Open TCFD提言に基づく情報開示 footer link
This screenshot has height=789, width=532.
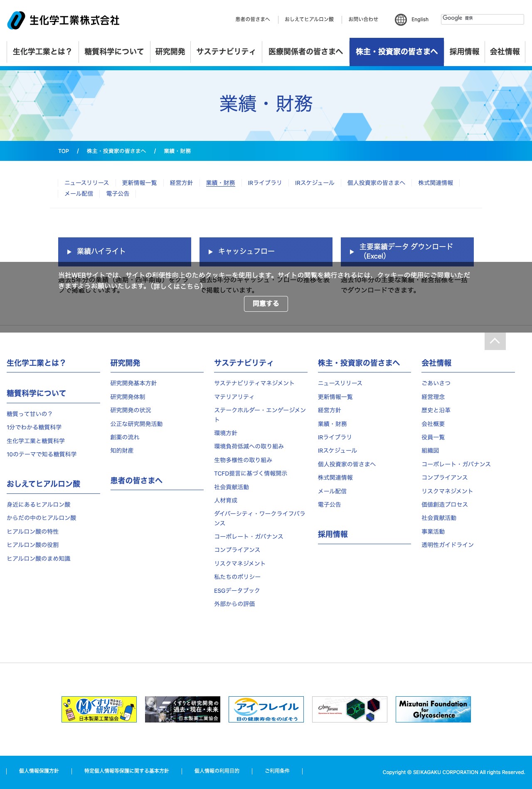[251, 473]
